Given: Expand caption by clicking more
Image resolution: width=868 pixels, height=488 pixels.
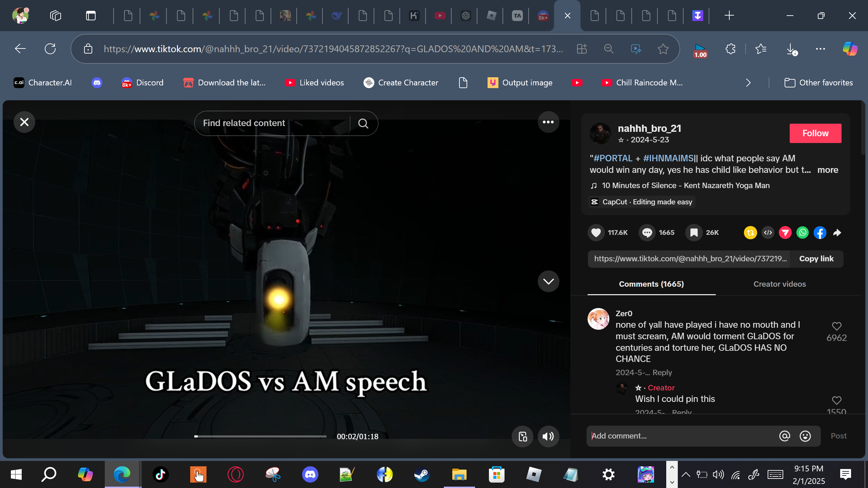Looking at the screenshot, I should pyautogui.click(x=827, y=170).
